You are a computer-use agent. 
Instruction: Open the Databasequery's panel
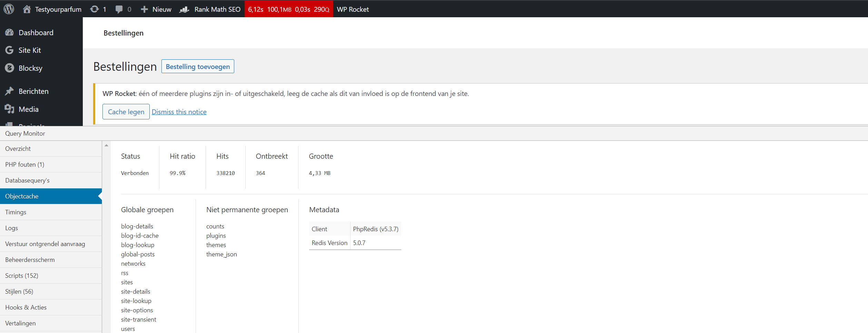tap(51, 180)
